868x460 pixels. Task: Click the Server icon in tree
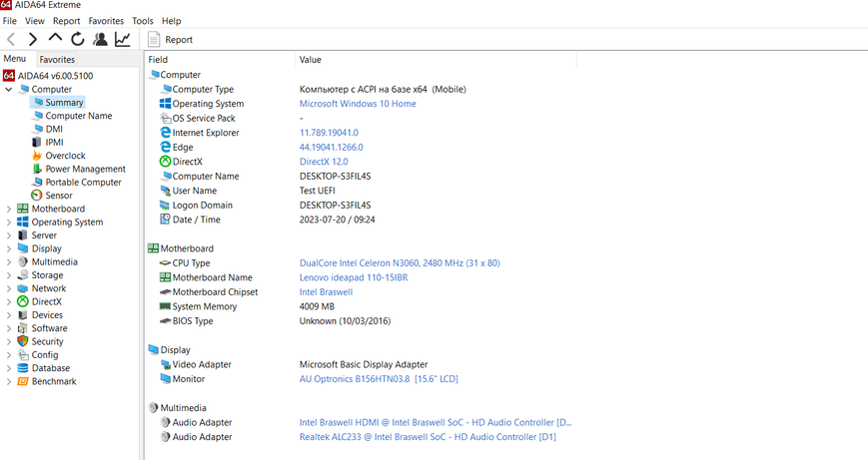[23, 234]
